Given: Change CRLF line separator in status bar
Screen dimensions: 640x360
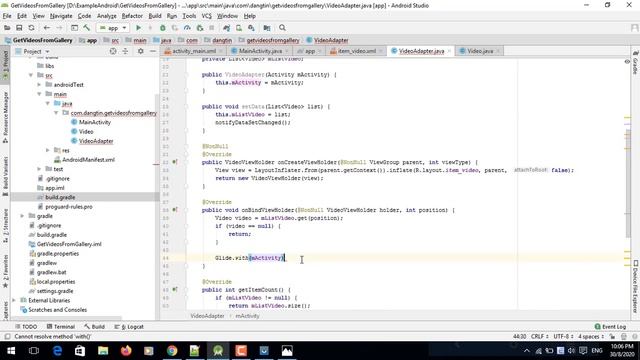Looking at the screenshot, I should click(540, 337).
